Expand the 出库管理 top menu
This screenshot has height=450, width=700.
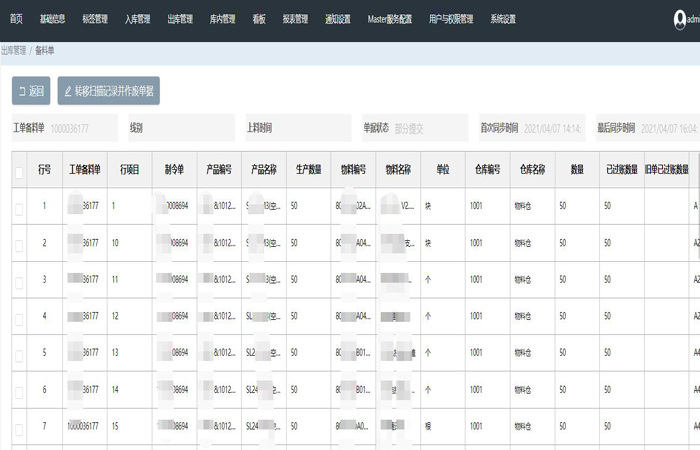[180, 19]
